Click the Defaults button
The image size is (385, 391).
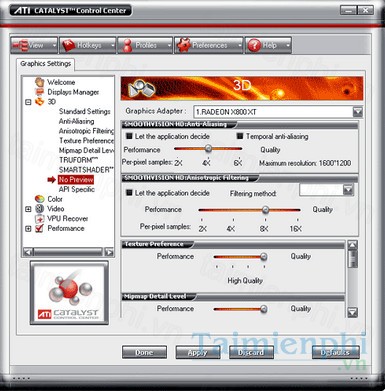click(336, 352)
